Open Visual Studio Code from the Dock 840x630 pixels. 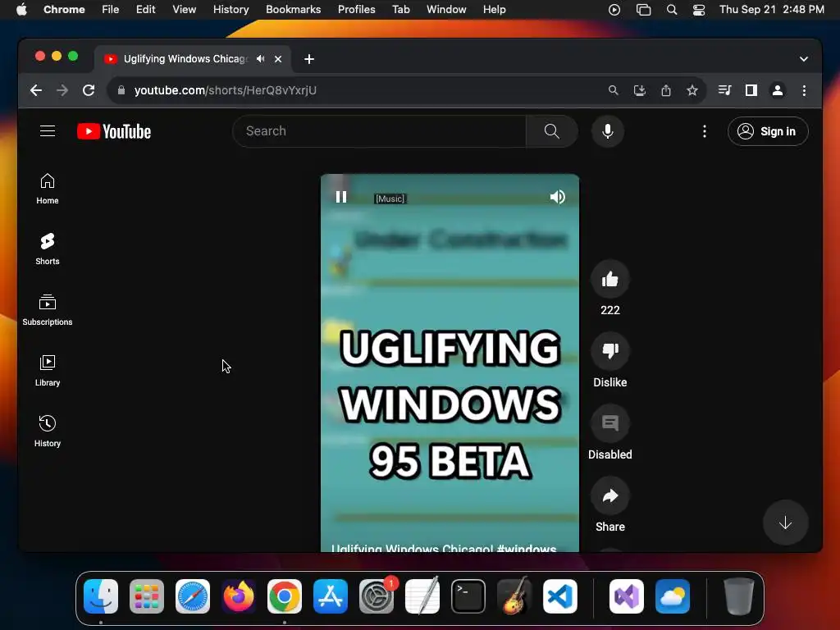(559, 596)
